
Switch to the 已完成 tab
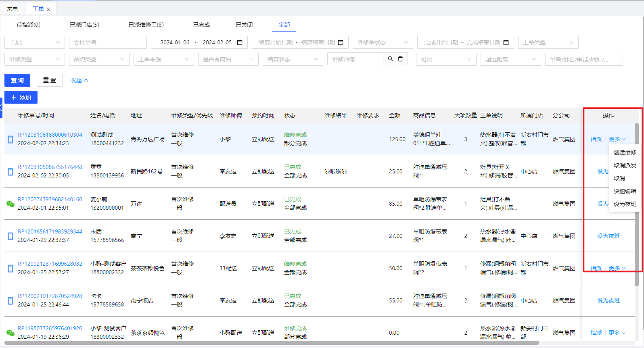coord(201,25)
